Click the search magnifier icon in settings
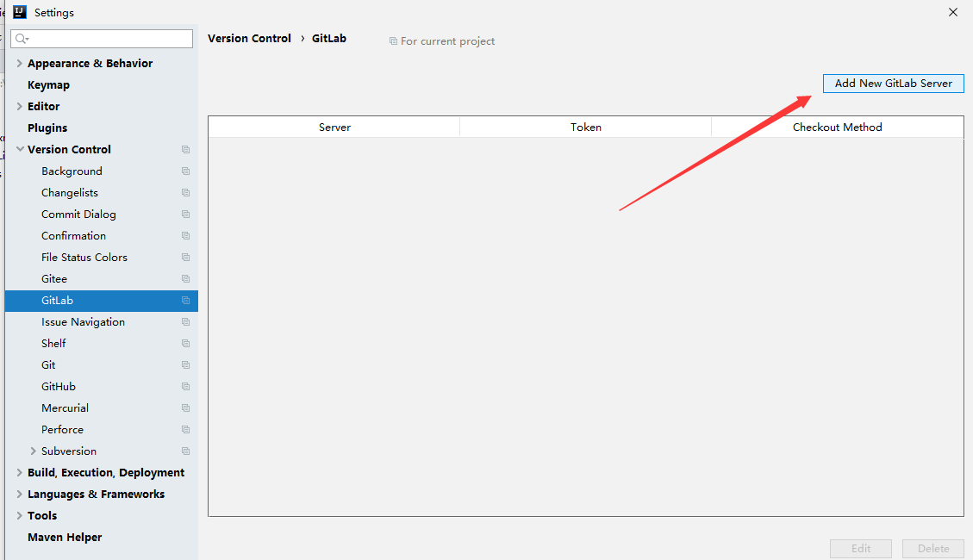This screenshot has height=560, width=973. [x=22, y=39]
